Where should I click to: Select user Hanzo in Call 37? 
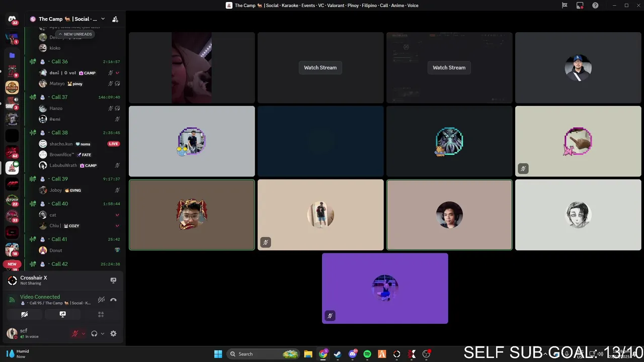[x=79, y=108]
